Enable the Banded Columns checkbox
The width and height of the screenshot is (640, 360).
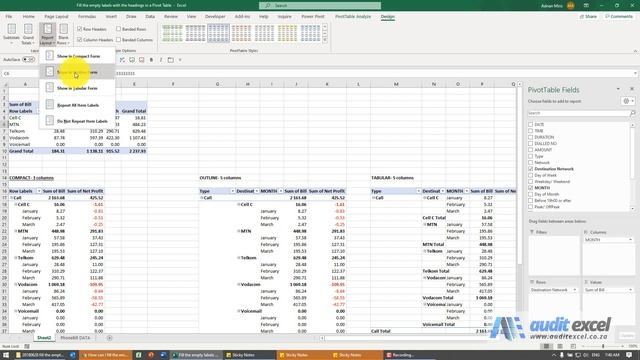click(x=118, y=40)
